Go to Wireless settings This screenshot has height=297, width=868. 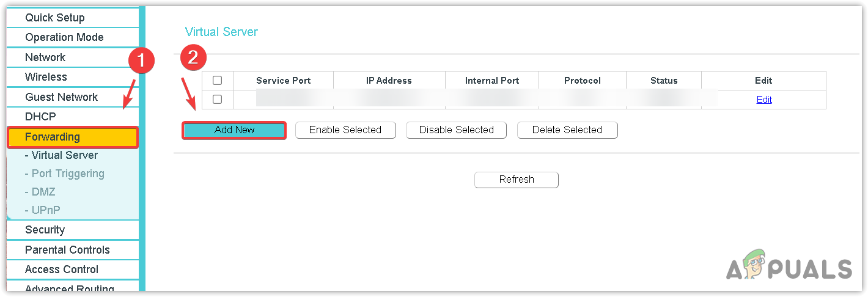click(46, 77)
